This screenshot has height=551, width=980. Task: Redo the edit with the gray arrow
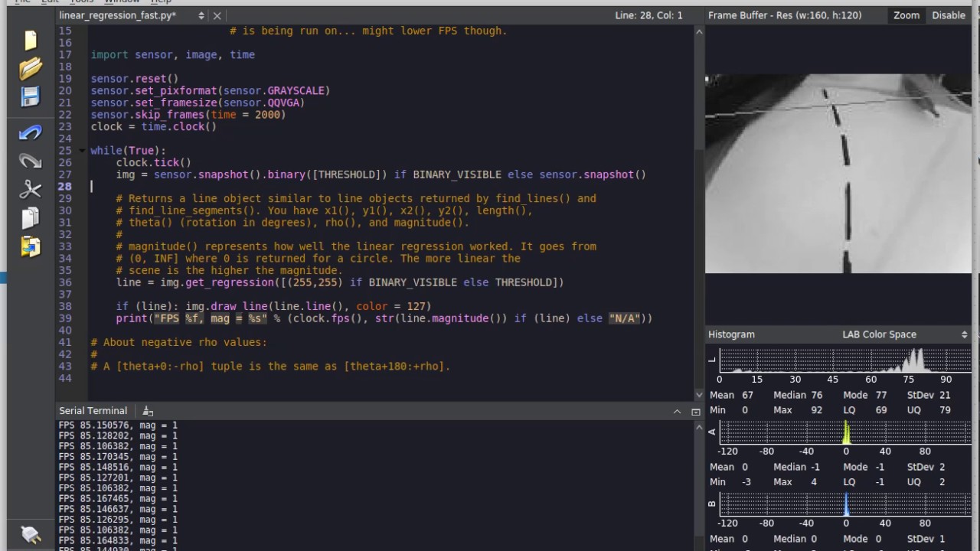point(31,161)
